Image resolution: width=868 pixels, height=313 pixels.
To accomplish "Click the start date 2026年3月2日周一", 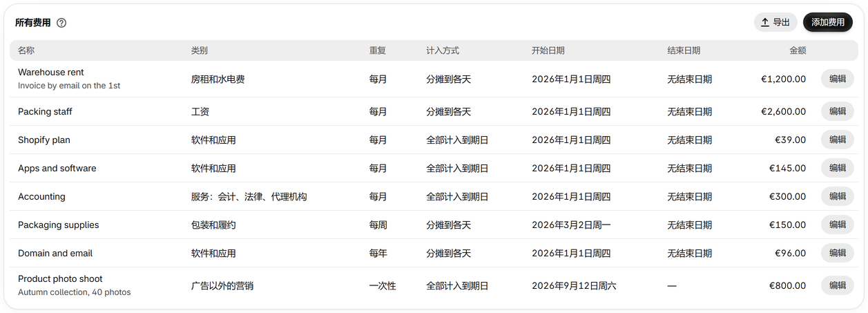I will click(571, 225).
